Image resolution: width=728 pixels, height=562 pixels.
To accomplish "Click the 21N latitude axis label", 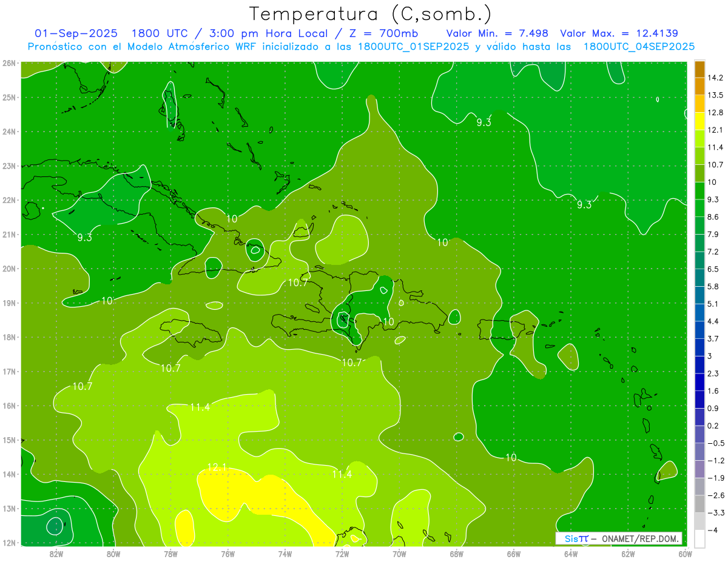I will (9, 235).
